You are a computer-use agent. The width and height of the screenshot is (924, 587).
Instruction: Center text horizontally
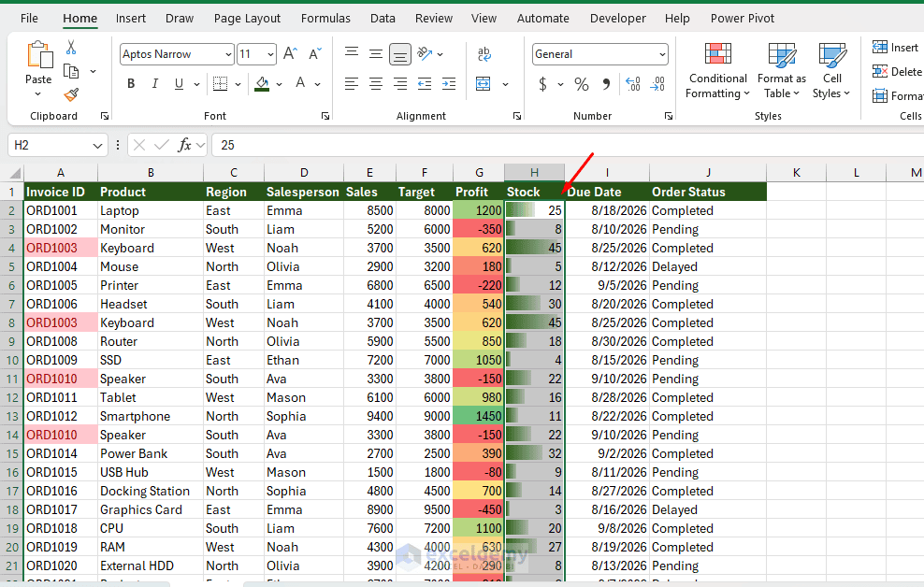tap(375, 83)
